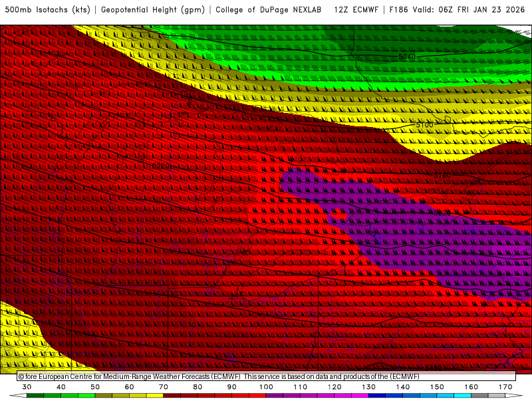532x399 pixels.
Task: Click the 50 value on the legend
Action: pos(95,387)
